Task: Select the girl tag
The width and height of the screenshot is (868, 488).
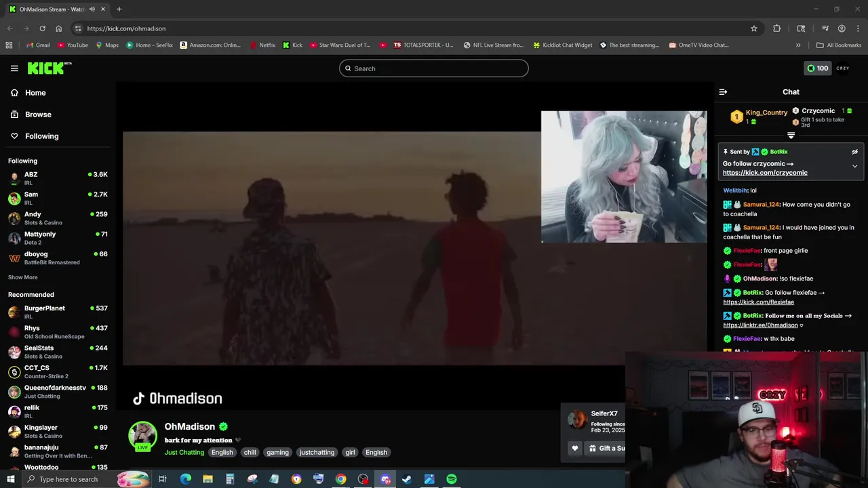Action: 350,452
